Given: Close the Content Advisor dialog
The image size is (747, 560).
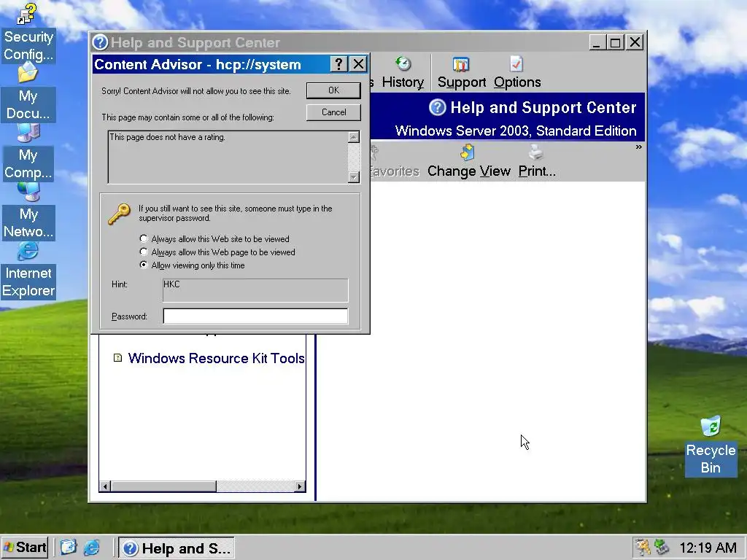Looking at the screenshot, I should tap(358, 64).
